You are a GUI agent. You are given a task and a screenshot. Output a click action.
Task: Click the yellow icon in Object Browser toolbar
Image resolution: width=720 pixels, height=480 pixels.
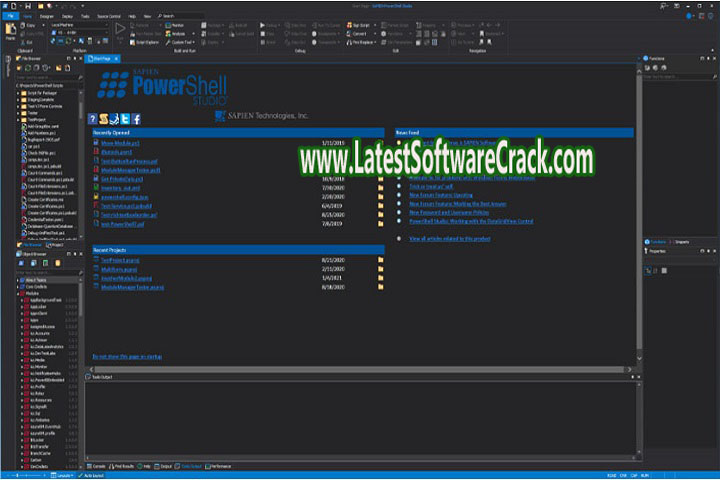(58, 263)
